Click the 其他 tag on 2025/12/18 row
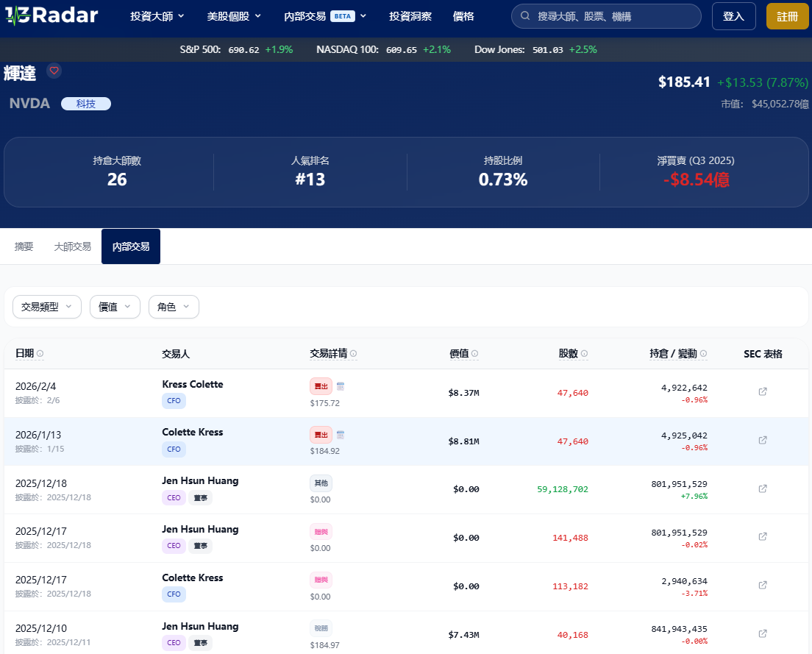Viewport: 812px width, 654px height. click(x=321, y=483)
